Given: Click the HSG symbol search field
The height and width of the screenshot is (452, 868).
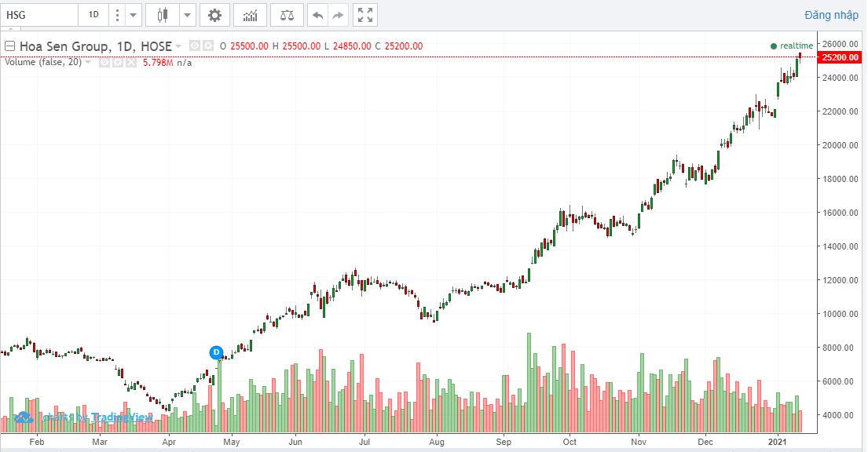Looking at the screenshot, I should 39,15.
